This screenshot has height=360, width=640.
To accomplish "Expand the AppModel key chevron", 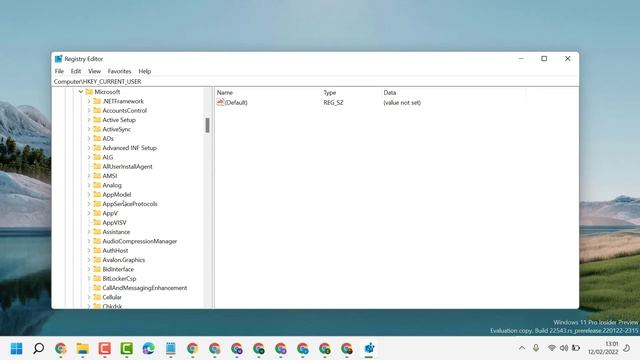I will point(89,195).
